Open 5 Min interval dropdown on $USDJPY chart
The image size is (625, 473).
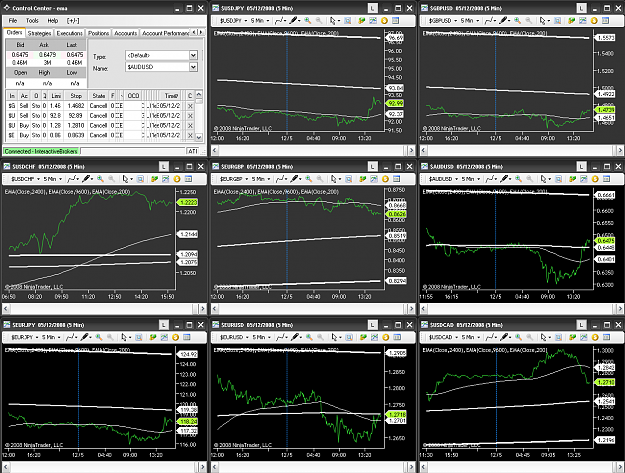point(259,20)
